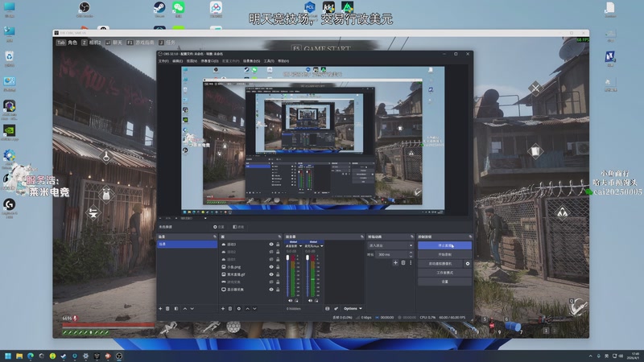Image resolution: width=644 pixels, height=362 pixels.
Task: Open 视图(V) menu in OBS
Action: click(192, 61)
